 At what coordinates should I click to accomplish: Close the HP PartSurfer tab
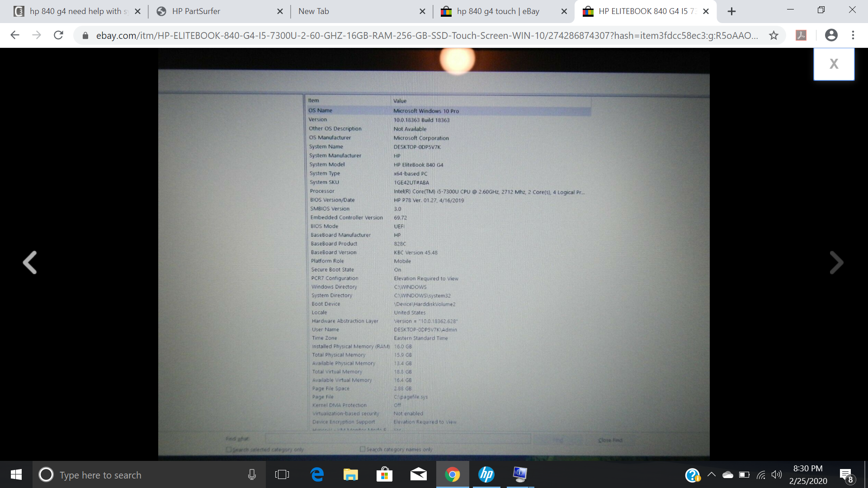click(280, 11)
